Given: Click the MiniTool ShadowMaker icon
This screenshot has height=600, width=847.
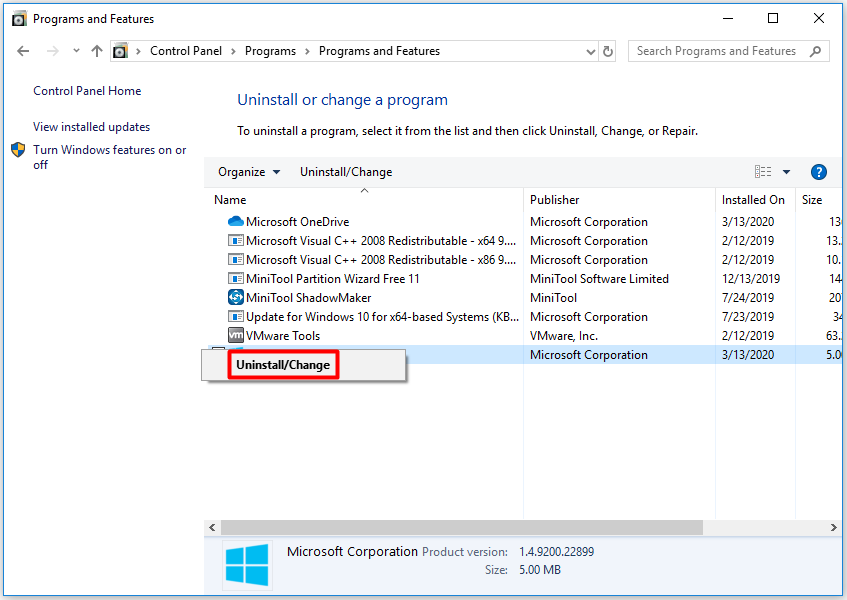Looking at the screenshot, I should click(236, 297).
